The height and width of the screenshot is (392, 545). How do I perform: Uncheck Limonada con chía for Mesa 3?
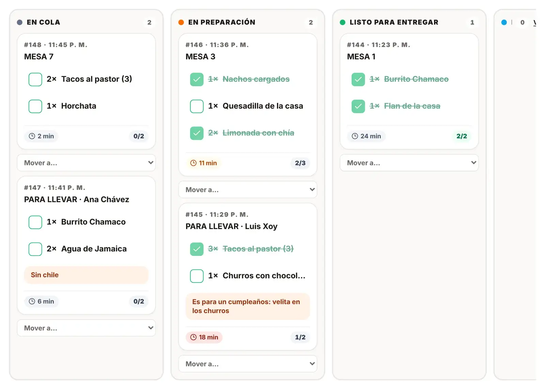coord(197,133)
